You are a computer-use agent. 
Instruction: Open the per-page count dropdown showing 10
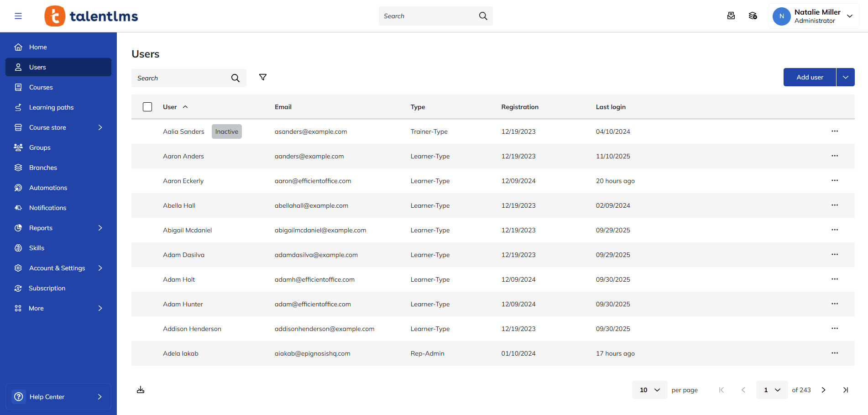649,389
